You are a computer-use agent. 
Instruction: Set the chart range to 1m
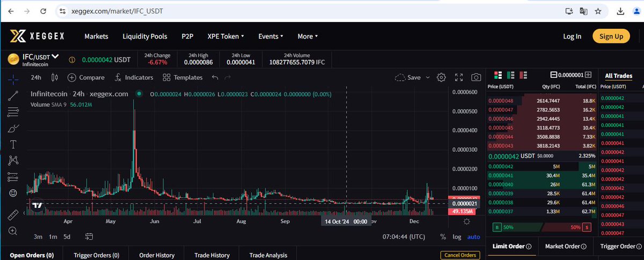(53, 236)
